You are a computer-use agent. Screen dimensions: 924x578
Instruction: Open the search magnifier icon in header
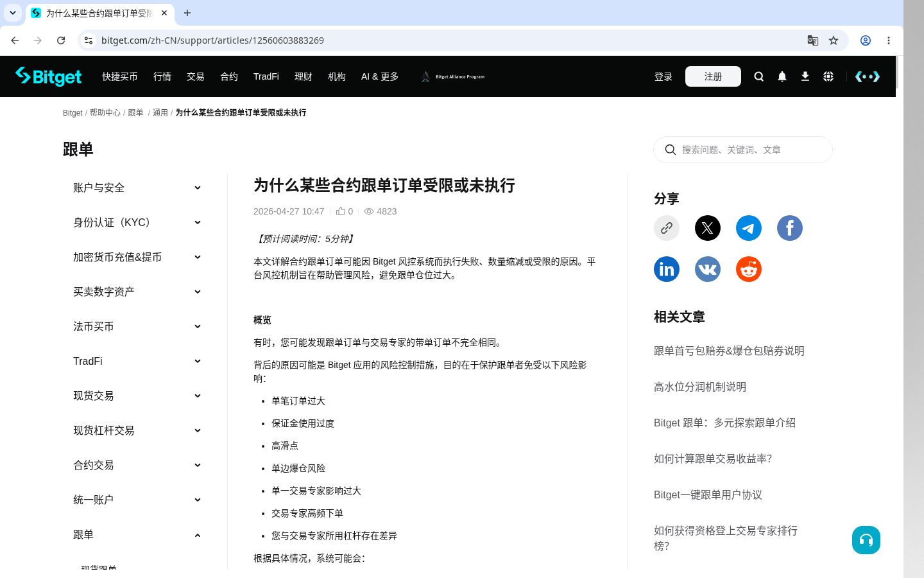pos(758,76)
